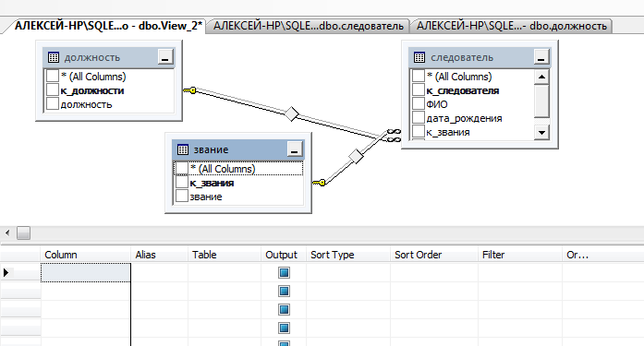Click the Alias column header
644x346 pixels.
tap(159, 255)
